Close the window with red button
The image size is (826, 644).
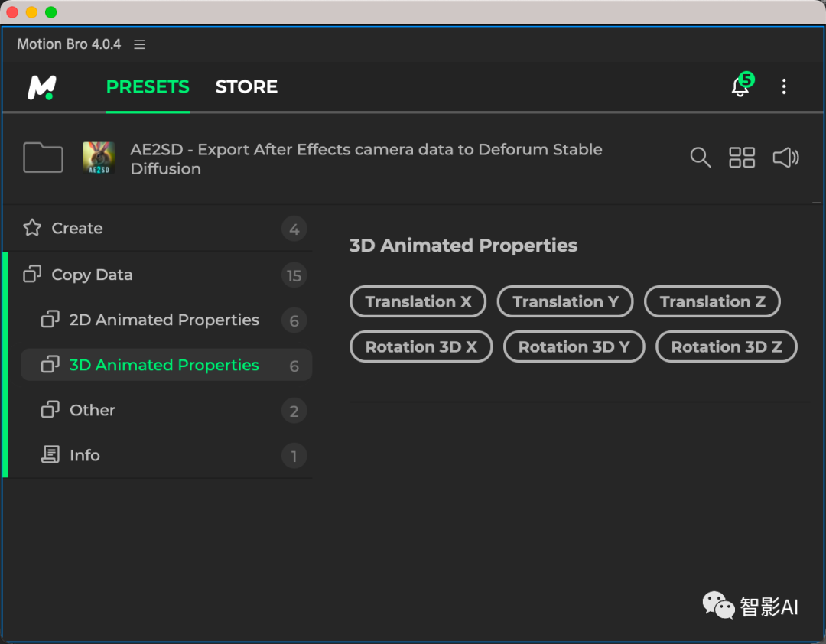click(x=12, y=11)
